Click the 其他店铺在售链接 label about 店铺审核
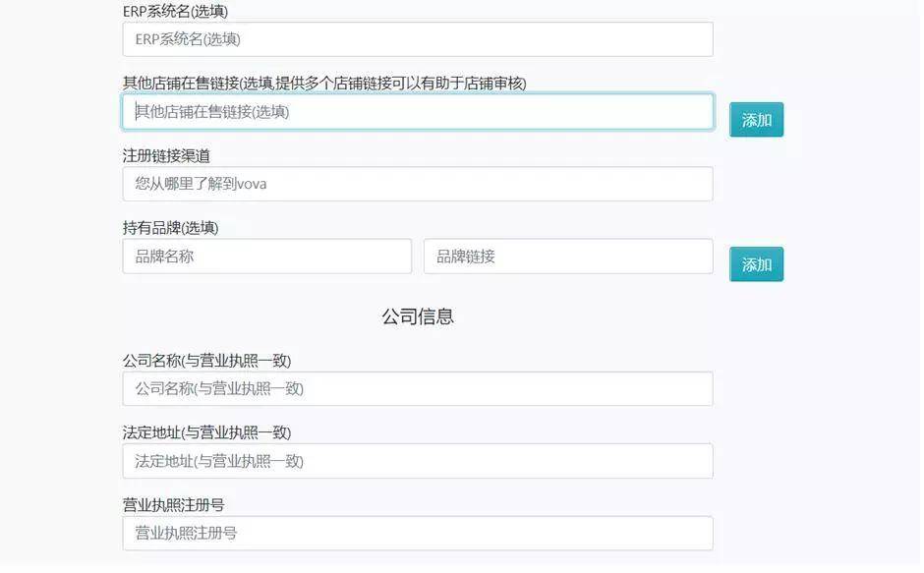 324,84
